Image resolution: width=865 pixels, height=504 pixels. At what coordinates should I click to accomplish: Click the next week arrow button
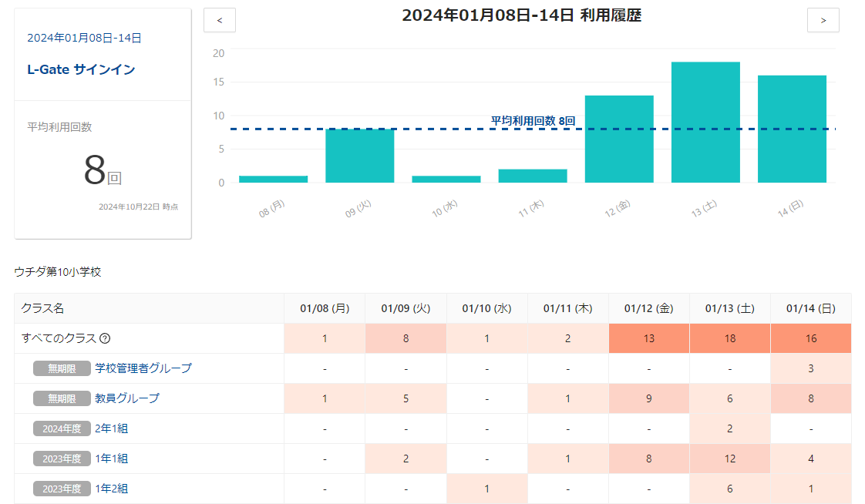(x=823, y=20)
